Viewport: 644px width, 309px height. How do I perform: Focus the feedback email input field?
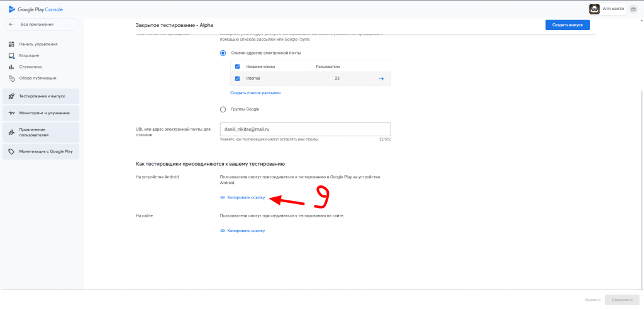[305, 129]
